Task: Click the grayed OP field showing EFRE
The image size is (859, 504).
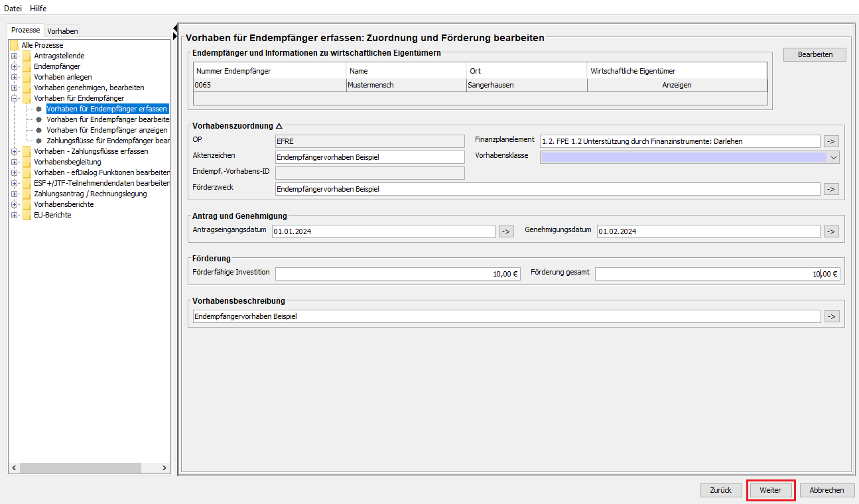Action: 370,141
